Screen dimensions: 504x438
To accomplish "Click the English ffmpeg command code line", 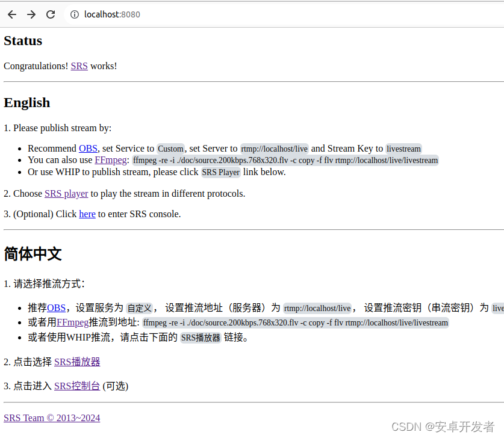I will click(x=285, y=160).
